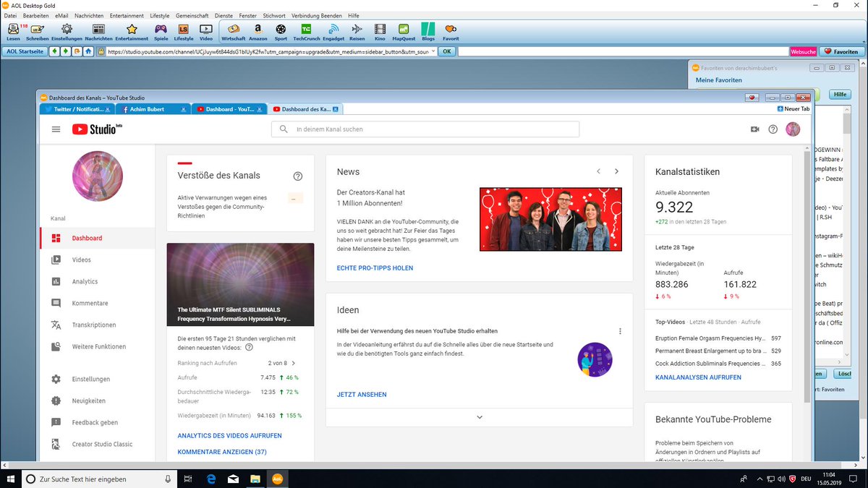The image size is (868, 488).
Task: Click the Windows taskbar search box
Action: click(x=99, y=479)
